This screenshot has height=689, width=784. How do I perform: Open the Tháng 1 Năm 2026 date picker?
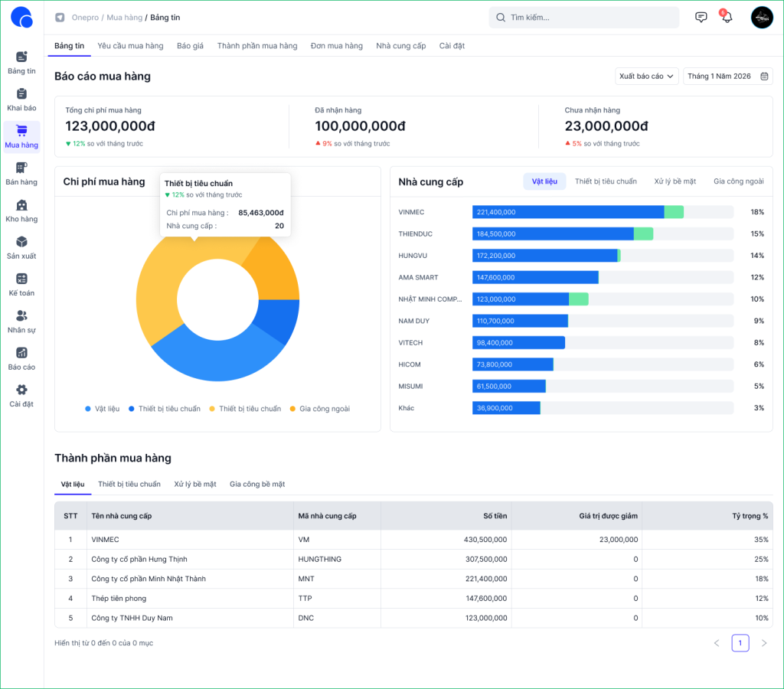coord(727,77)
